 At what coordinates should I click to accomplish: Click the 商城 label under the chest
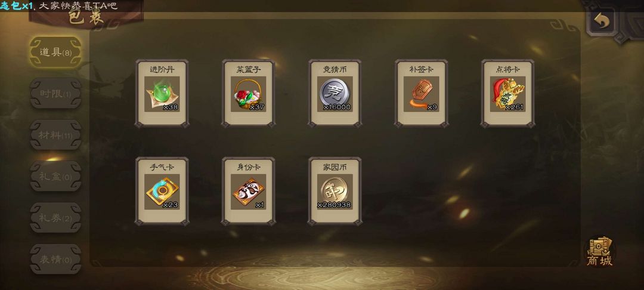pos(600,261)
